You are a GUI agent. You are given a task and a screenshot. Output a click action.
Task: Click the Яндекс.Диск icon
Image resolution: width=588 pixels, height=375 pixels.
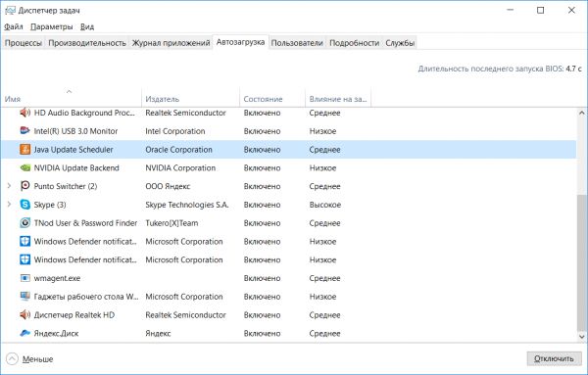pyautogui.click(x=24, y=333)
